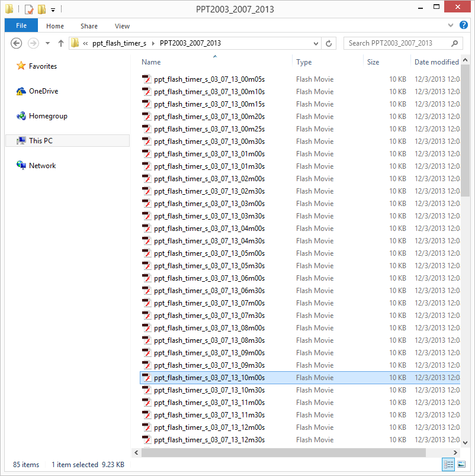
Task: Click the New Folder icon in the title bar
Action: (40, 9)
